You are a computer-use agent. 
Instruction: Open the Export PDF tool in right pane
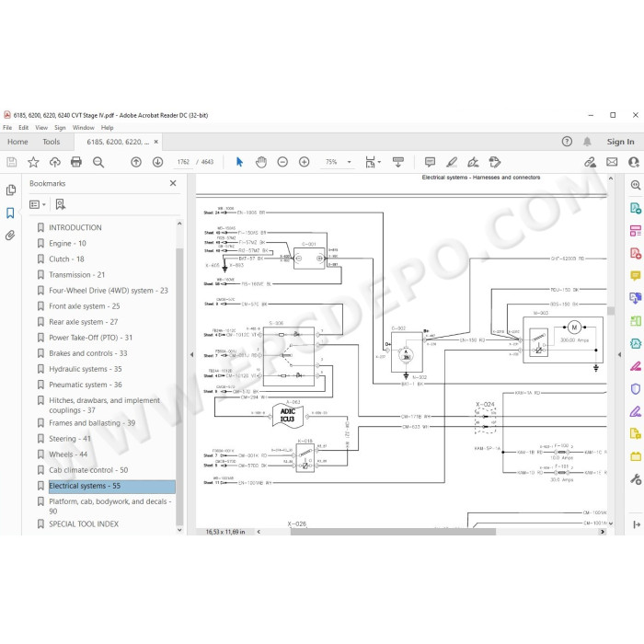point(636,208)
